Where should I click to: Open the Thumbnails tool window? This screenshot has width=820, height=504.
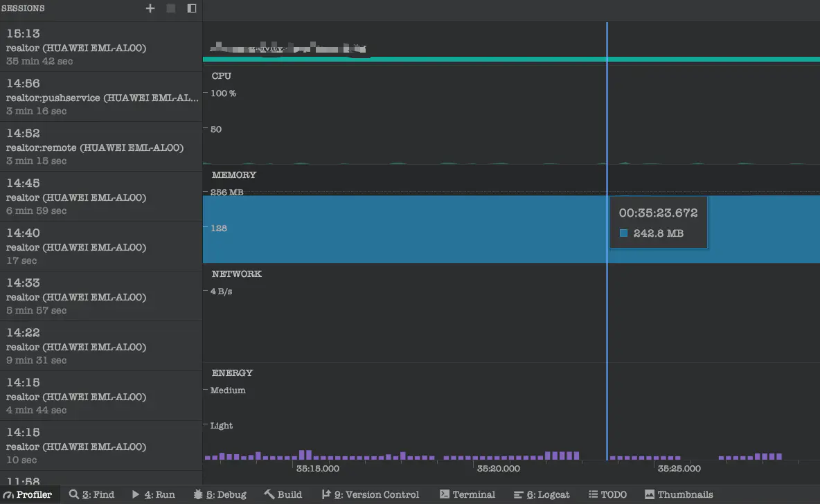[679, 494]
